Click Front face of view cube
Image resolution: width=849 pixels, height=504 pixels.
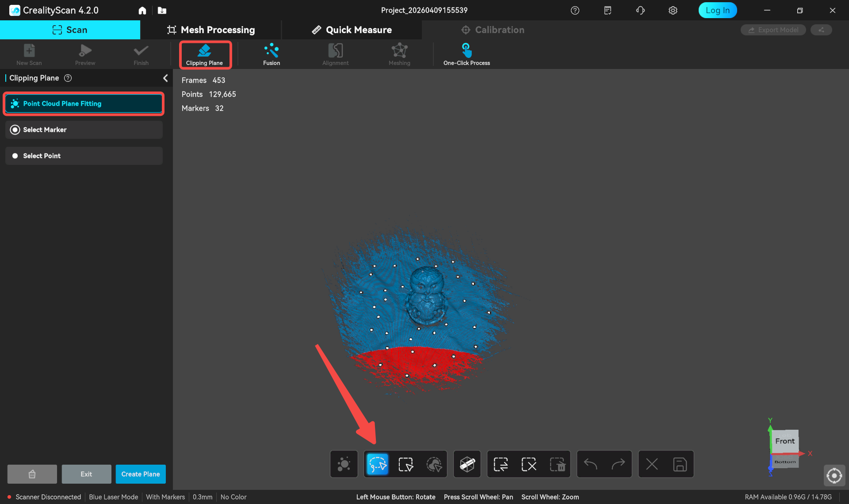[785, 441]
